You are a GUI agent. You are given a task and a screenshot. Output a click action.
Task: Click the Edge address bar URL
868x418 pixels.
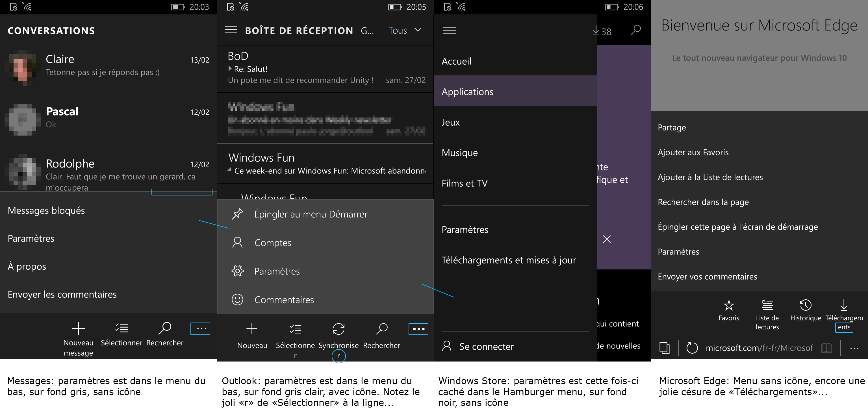pyautogui.click(x=759, y=348)
